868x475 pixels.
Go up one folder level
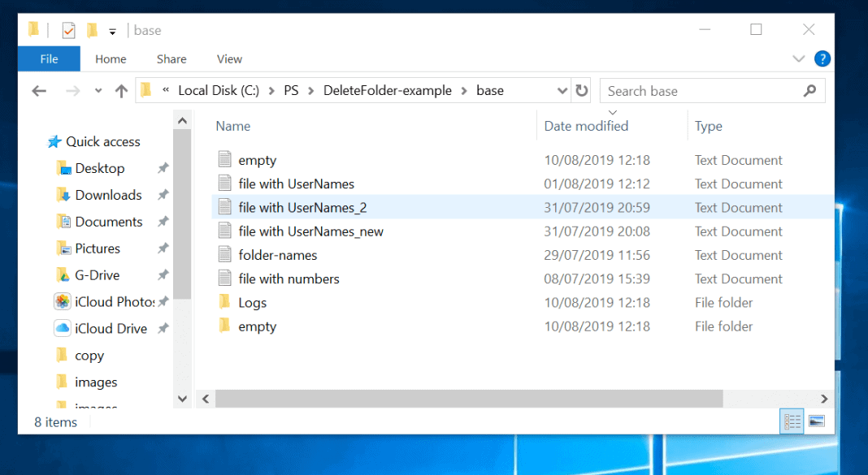tap(121, 91)
